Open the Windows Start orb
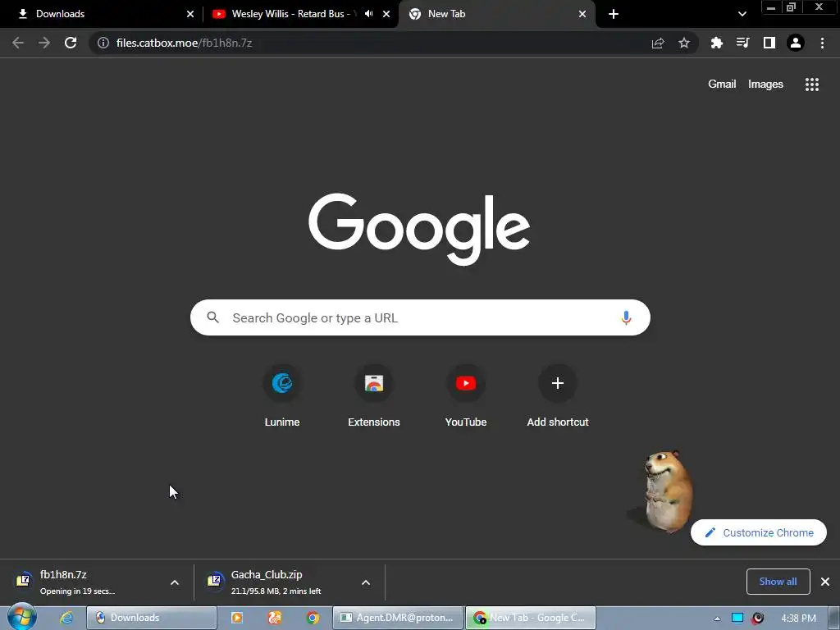This screenshot has width=840, height=630. (21, 617)
